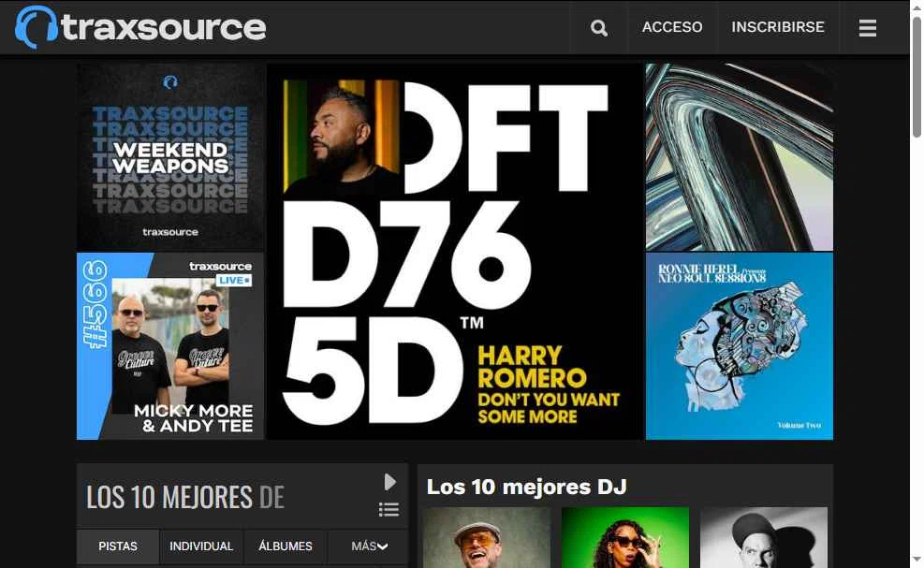Open the abstract metallic curves artwork
Image resolution: width=924 pixels, height=568 pixels.
739,157
